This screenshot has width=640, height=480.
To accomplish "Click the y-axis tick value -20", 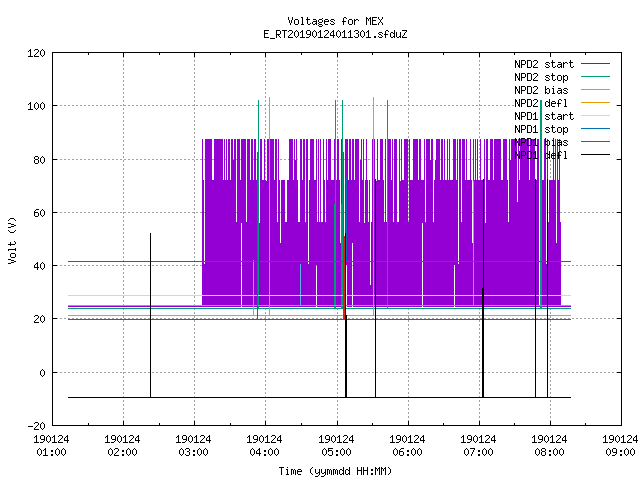I will click(x=36, y=426).
